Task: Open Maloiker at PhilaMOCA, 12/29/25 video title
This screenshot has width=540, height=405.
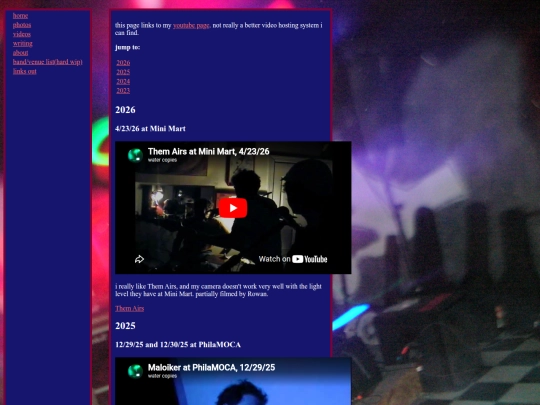Action: (211, 368)
